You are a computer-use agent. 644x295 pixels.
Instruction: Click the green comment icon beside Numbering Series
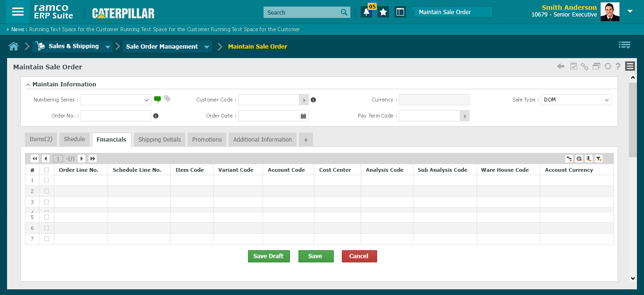[157, 99]
